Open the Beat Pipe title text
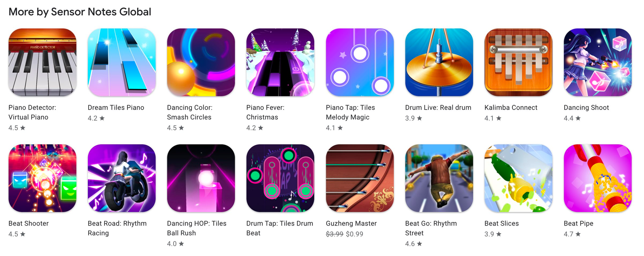Screen dimensions: 644x256 pos(579,223)
